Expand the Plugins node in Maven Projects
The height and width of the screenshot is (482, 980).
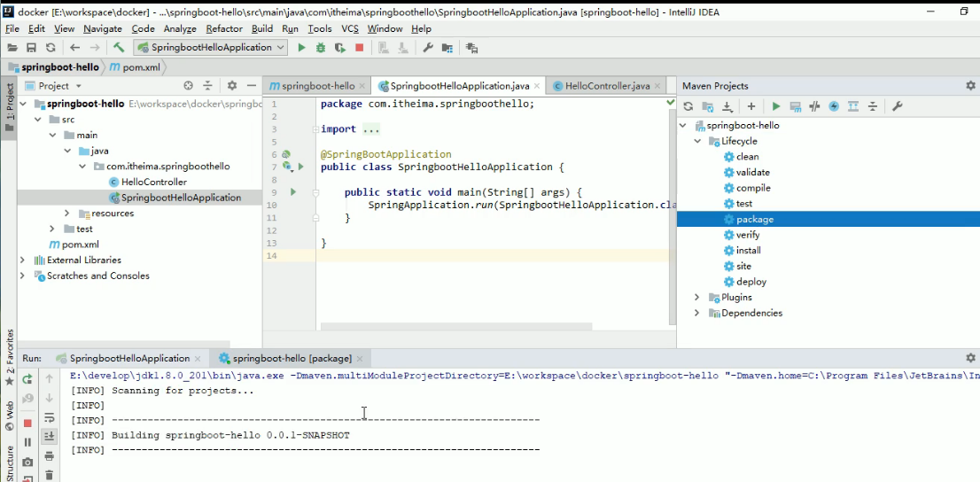click(697, 298)
